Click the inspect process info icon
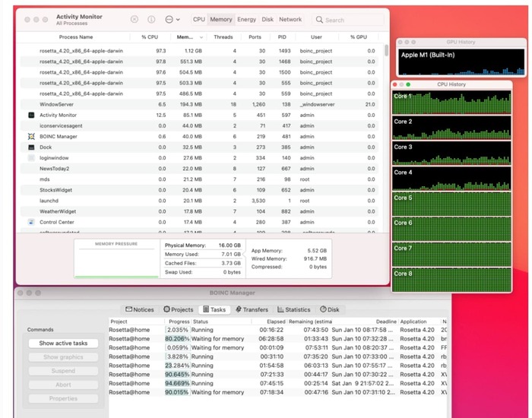Image resolution: width=532 pixels, height=418 pixels. click(151, 19)
